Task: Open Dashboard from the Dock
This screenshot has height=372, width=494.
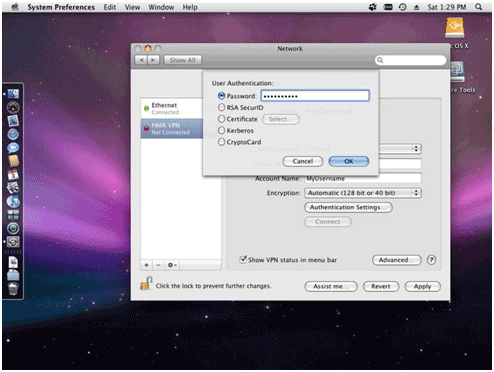Action: [13, 107]
